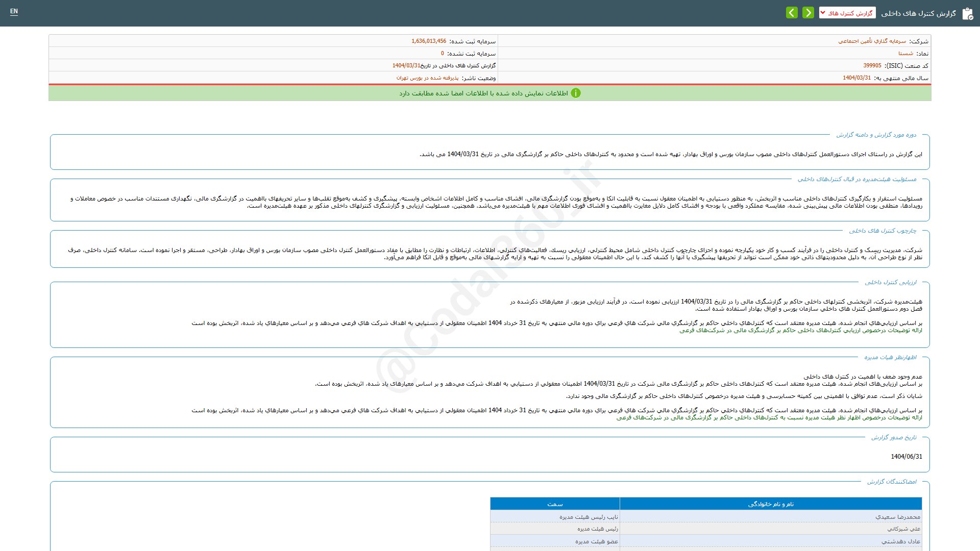Click the green info circle icon
The height and width of the screenshot is (551, 980).
point(576,93)
